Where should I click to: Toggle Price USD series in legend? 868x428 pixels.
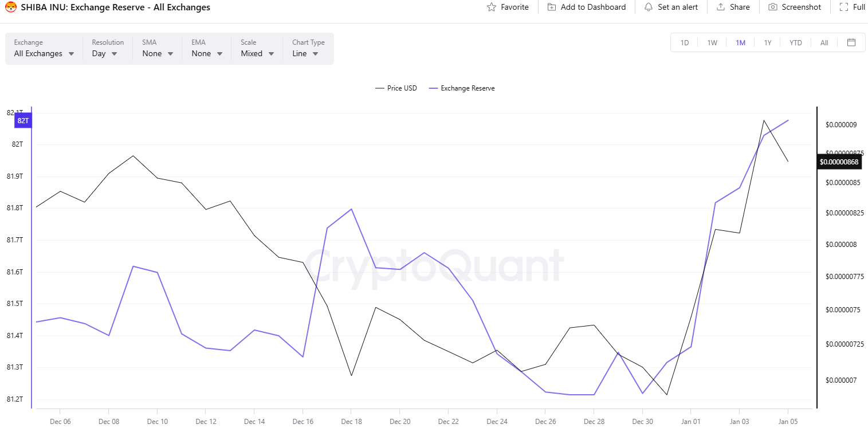(396, 88)
